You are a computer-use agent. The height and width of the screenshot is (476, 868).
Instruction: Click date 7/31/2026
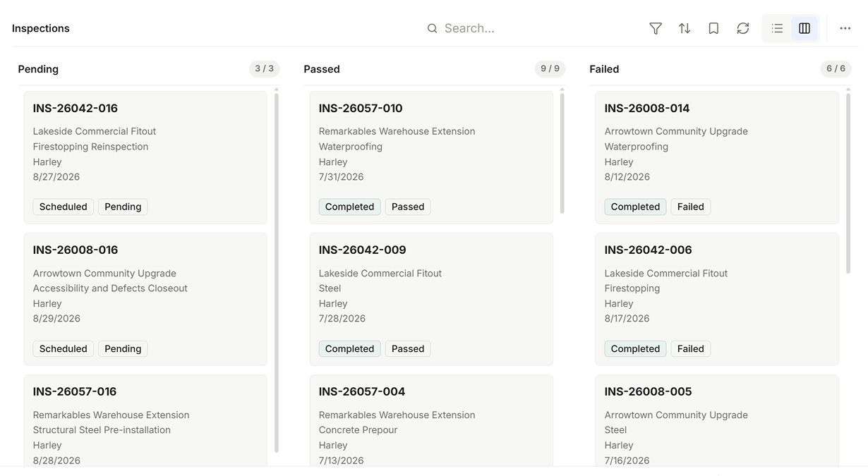click(342, 177)
